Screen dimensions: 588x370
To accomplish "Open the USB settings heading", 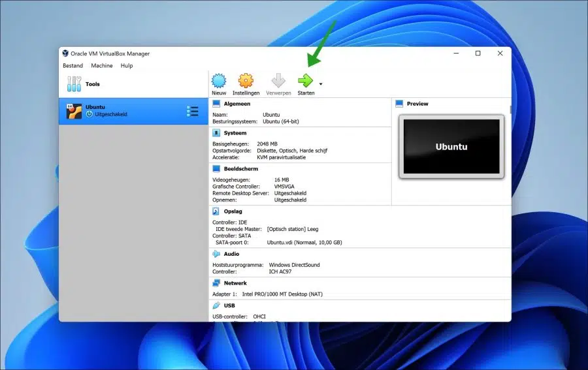I will point(229,305).
